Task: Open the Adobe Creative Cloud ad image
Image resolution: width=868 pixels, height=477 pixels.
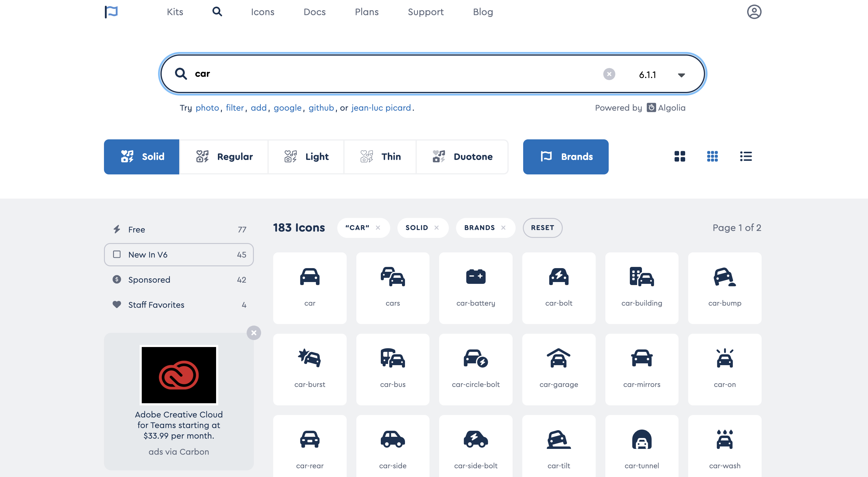Action: 179,375
